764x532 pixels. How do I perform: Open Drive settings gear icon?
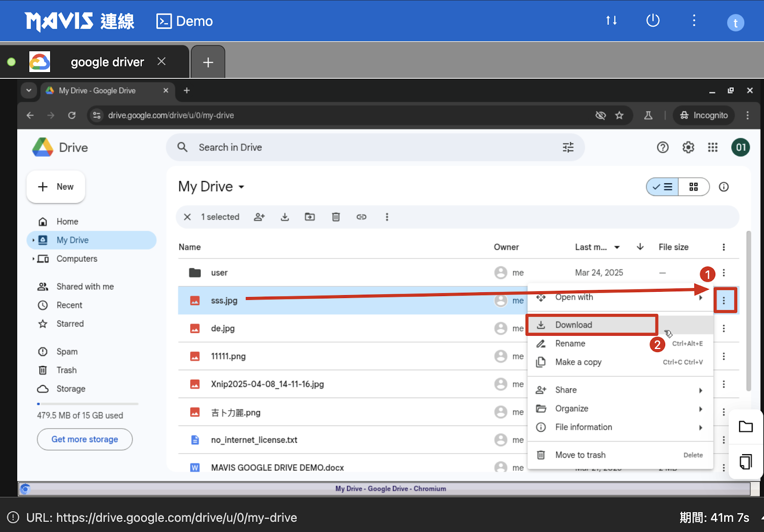tap(688, 148)
